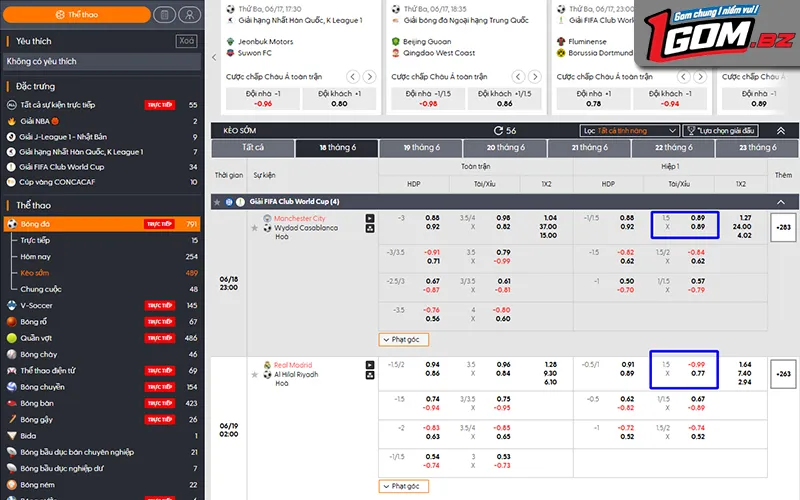Switch to the 18 tháng 6 tab

tap(337, 148)
